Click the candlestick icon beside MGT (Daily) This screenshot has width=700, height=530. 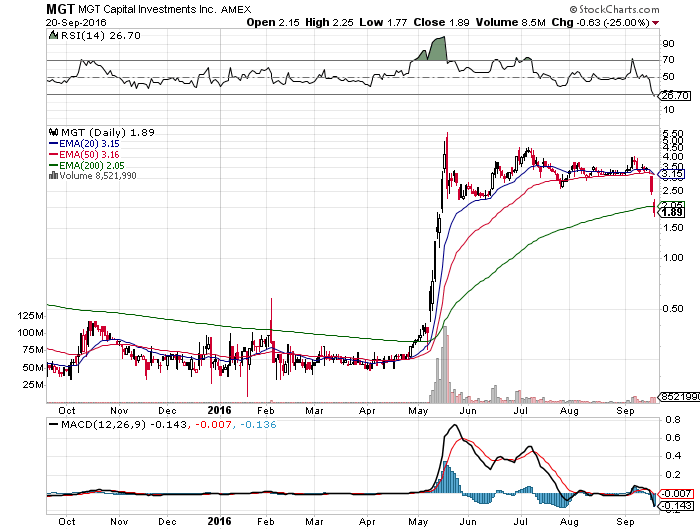click(54, 132)
